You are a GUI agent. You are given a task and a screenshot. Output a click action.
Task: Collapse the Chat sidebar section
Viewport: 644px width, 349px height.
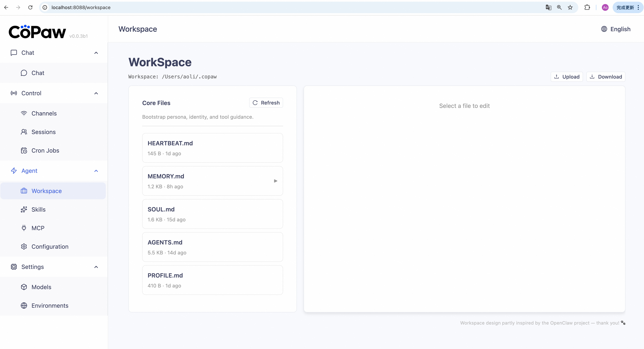[96, 53]
